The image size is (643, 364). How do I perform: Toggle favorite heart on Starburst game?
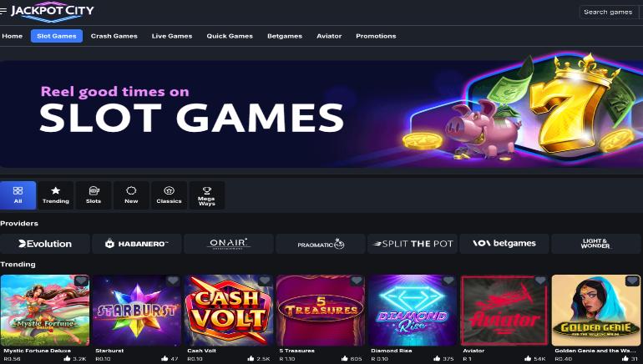(173, 281)
